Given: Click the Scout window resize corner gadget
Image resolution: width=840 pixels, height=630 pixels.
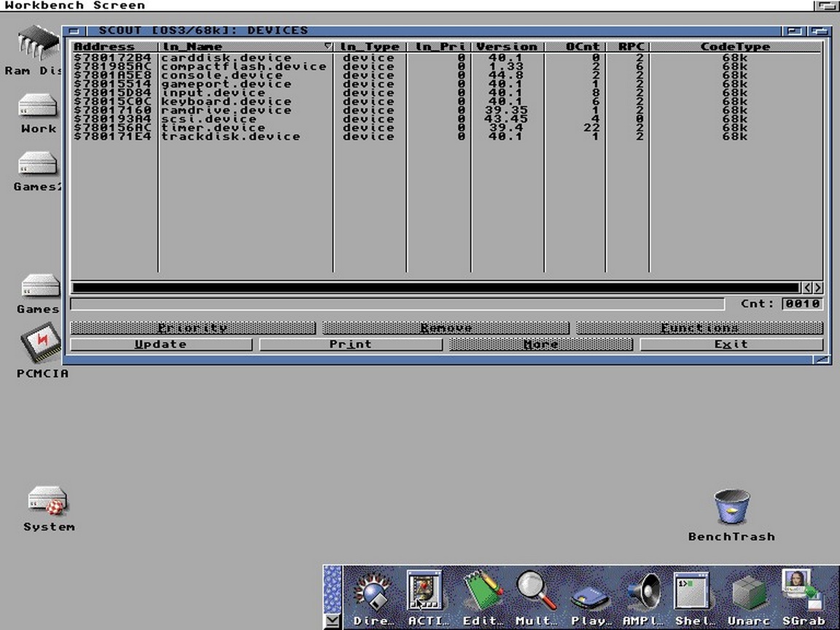Looking at the screenshot, I should click(x=822, y=359).
